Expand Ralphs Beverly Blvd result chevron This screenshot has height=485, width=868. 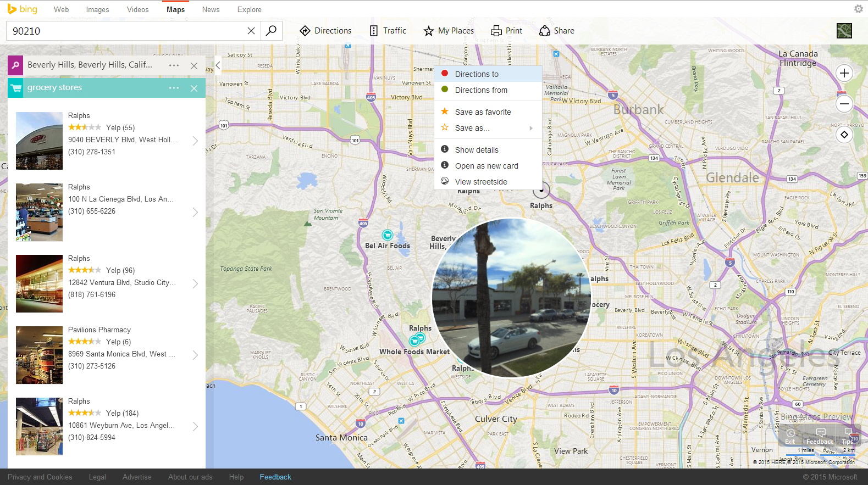tap(195, 141)
